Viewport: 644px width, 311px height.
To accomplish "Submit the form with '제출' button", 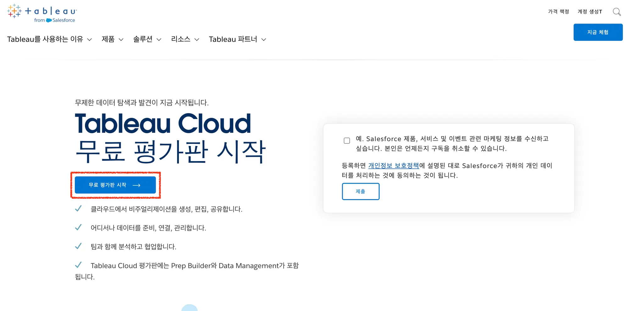I will click(x=361, y=191).
